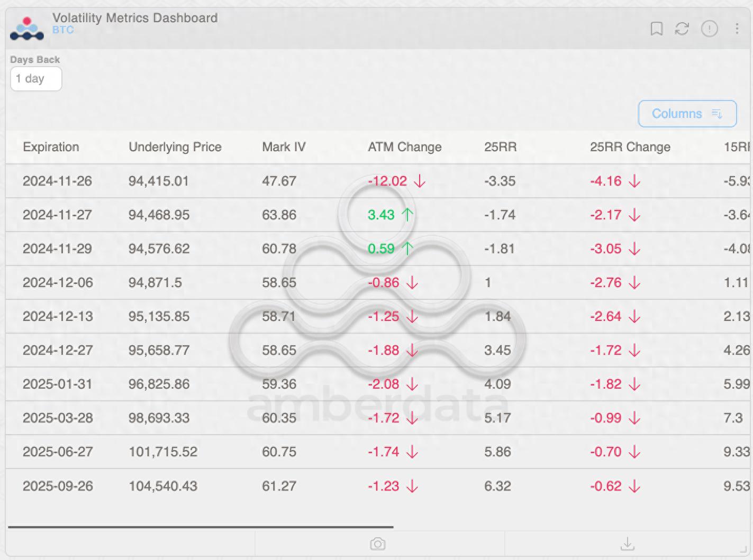Open the three-dot more options menu
This screenshot has height=560, width=753.
click(x=737, y=29)
